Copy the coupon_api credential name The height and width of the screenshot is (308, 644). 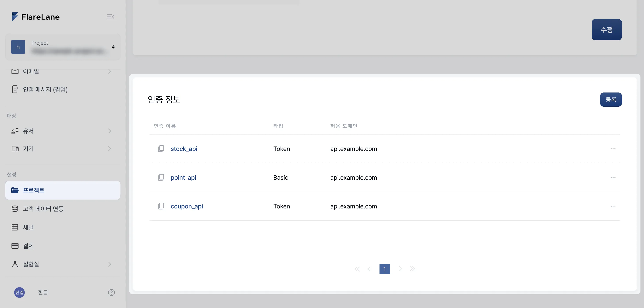point(161,206)
